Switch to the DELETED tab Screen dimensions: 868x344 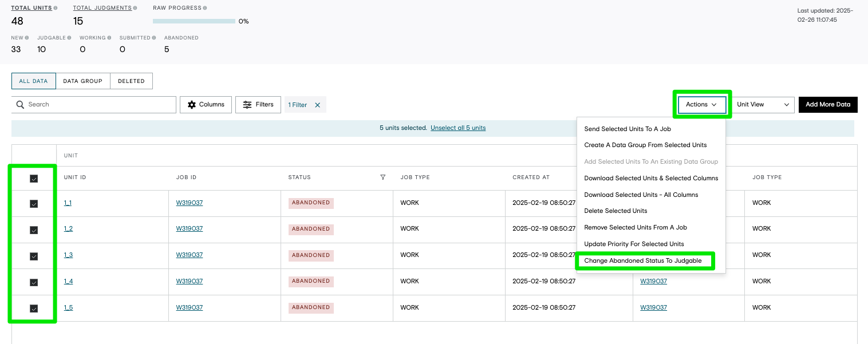(x=131, y=81)
